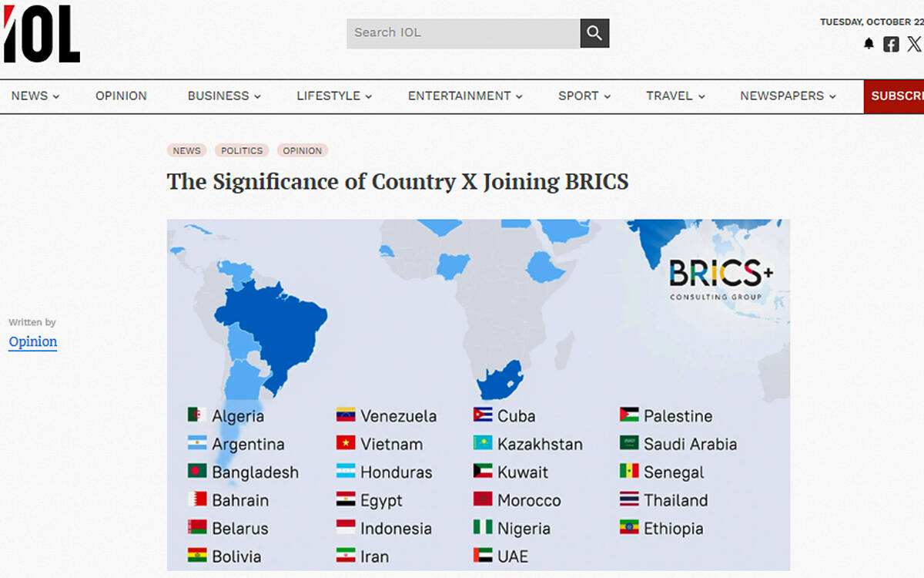Click the search magnifier button
This screenshot has width=924, height=578.
point(594,33)
